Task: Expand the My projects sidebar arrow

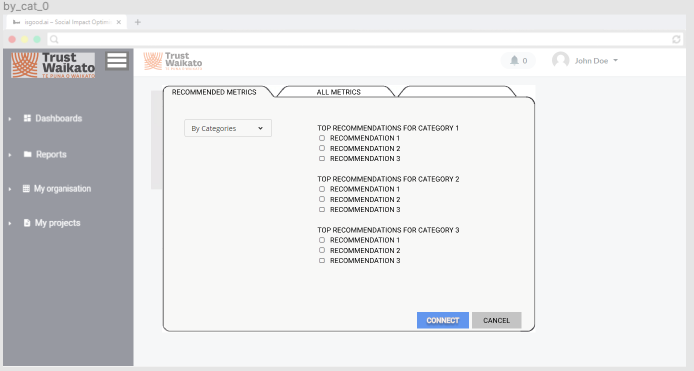Action: (10, 223)
